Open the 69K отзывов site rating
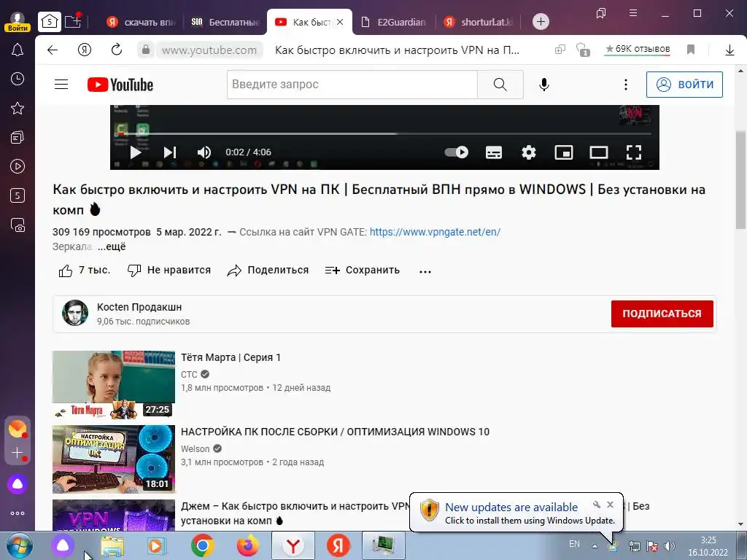The image size is (747, 560). coord(637,49)
